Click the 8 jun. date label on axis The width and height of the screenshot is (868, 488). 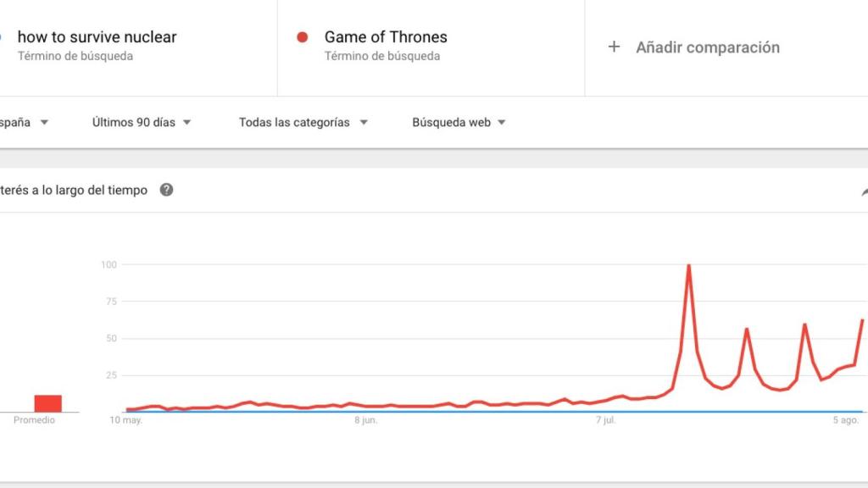pos(365,420)
